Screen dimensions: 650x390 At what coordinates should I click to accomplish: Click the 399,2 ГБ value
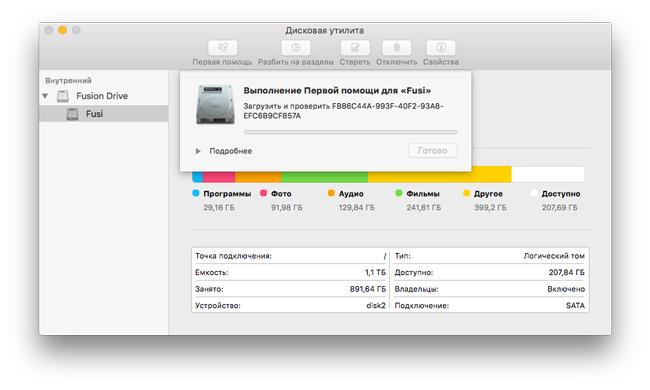(x=490, y=208)
